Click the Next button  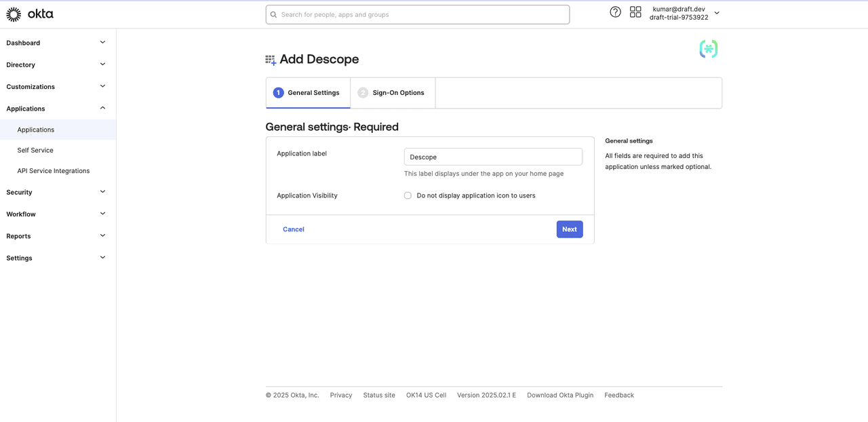tap(569, 229)
